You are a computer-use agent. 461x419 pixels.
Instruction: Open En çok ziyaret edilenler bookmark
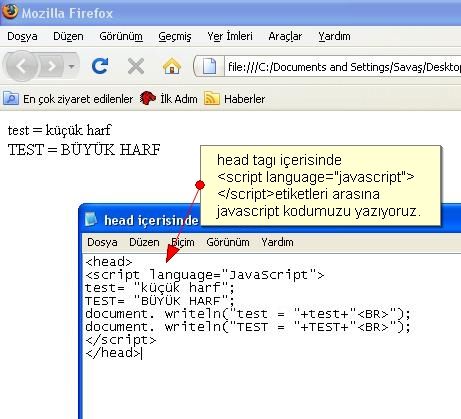pyautogui.click(x=78, y=99)
